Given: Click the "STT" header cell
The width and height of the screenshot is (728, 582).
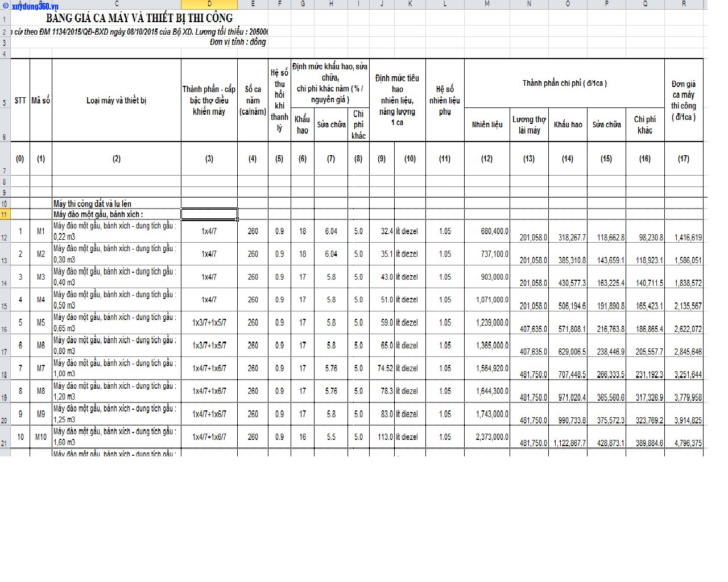Looking at the screenshot, I should click(20, 101).
